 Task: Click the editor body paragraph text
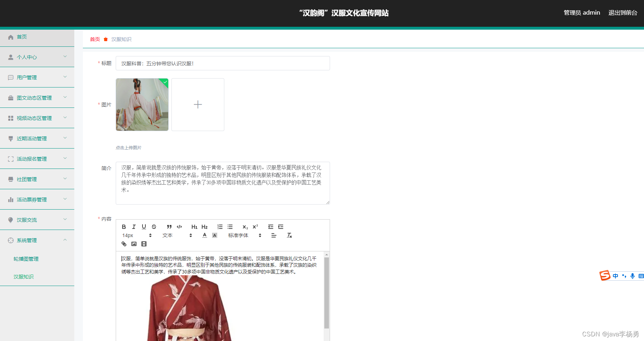(x=219, y=265)
